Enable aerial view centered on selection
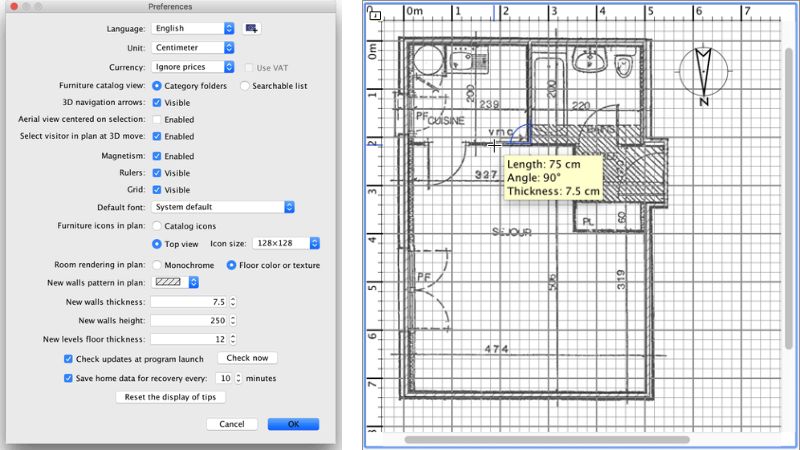The height and width of the screenshot is (450, 800). click(157, 119)
